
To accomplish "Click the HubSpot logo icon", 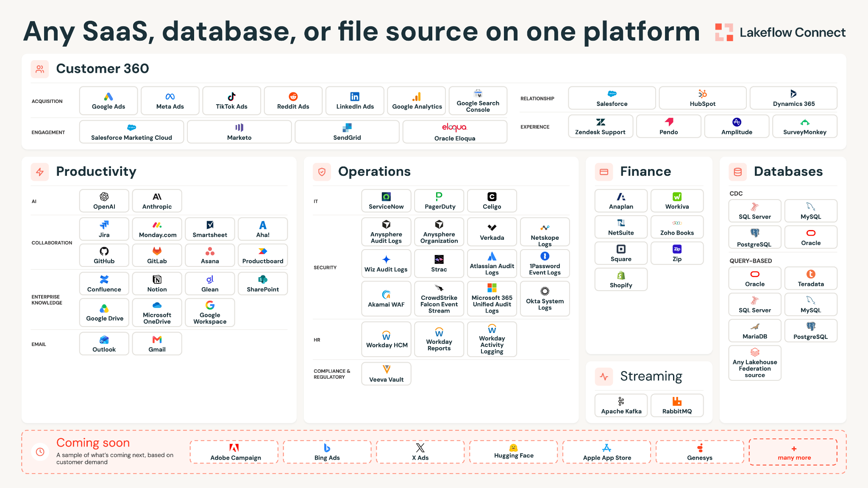I will point(703,94).
